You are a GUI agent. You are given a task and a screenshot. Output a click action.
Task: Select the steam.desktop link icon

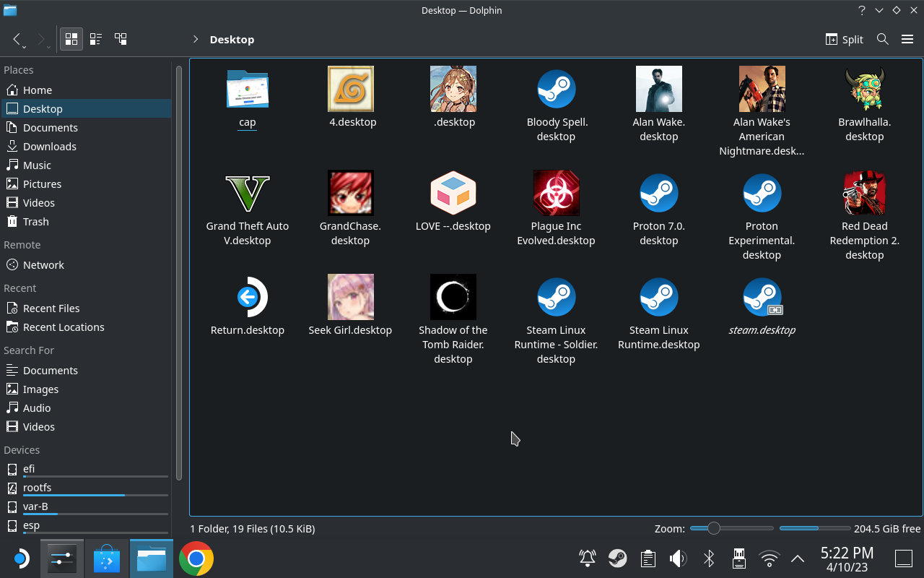click(762, 297)
